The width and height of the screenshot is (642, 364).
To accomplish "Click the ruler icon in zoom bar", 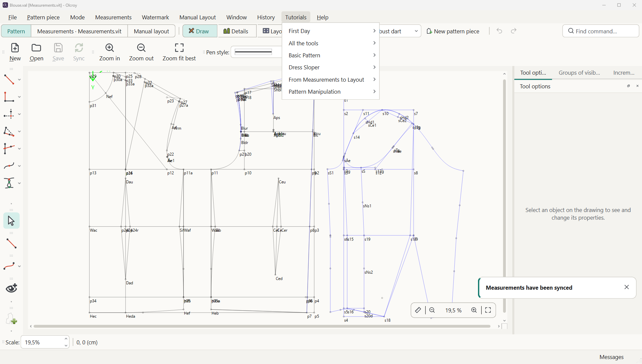I will [418, 310].
